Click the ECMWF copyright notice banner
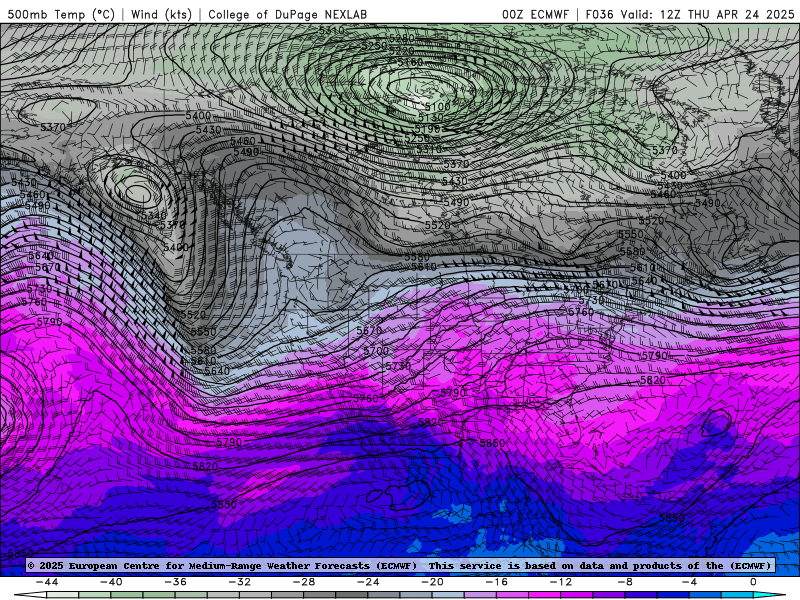This screenshot has height=600, width=800. (399, 565)
